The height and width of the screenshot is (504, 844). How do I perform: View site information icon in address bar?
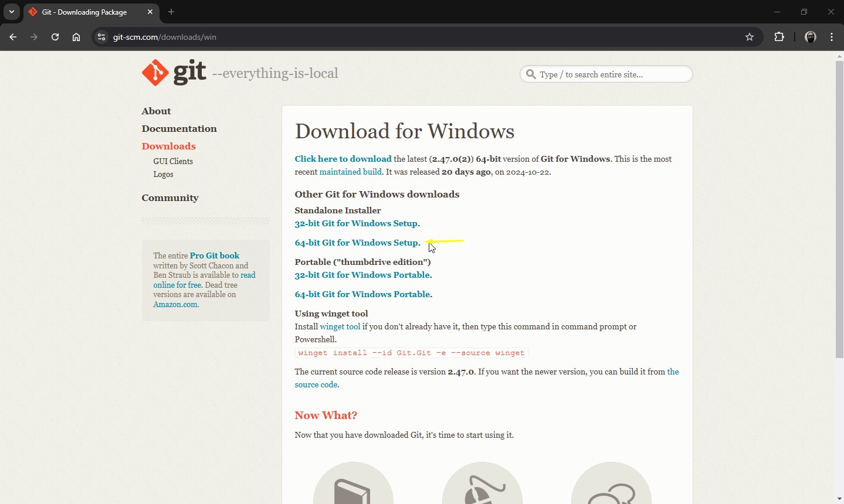(x=101, y=37)
